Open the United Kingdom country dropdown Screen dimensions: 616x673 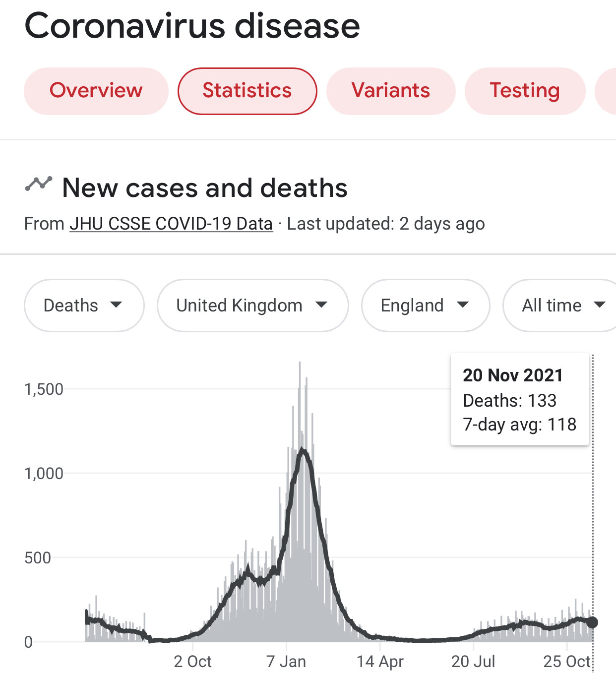252,305
